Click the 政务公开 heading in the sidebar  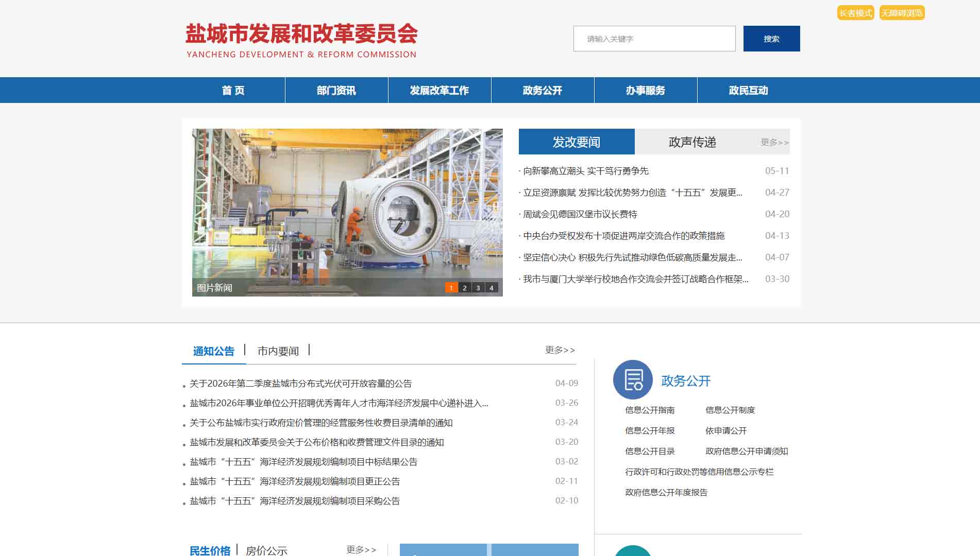click(686, 381)
